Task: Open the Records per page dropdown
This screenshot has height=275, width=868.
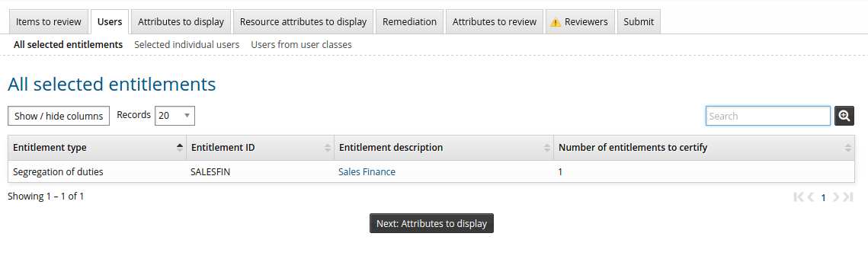Action: coord(175,116)
